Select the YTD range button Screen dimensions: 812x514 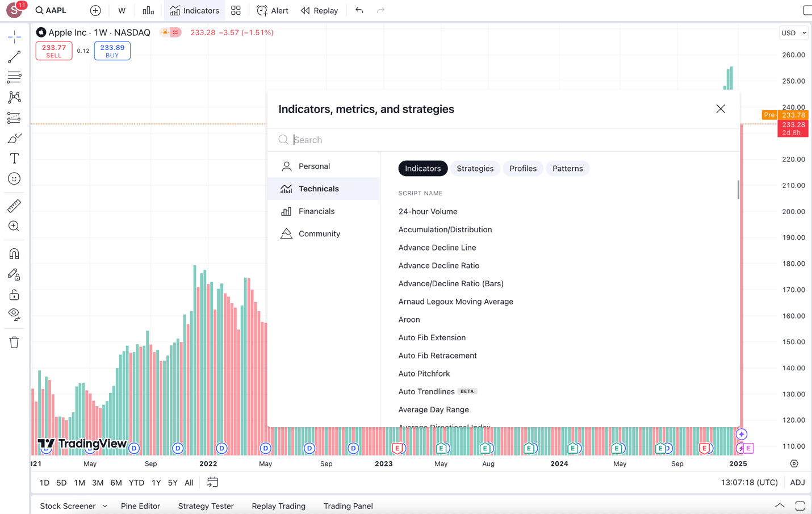136,482
